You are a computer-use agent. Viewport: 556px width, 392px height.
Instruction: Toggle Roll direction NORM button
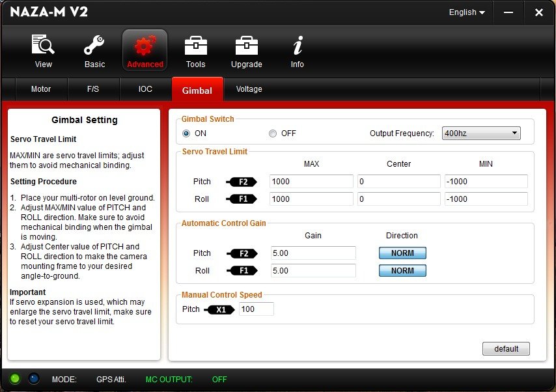point(402,271)
